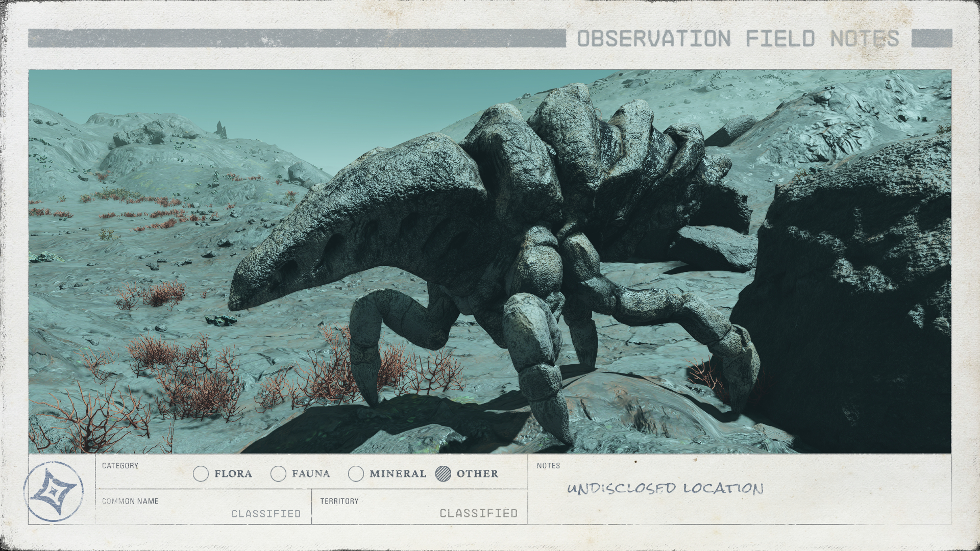Click the Notes label
The height and width of the screenshot is (551, 980).
pyautogui.click(x=548, y=466)
